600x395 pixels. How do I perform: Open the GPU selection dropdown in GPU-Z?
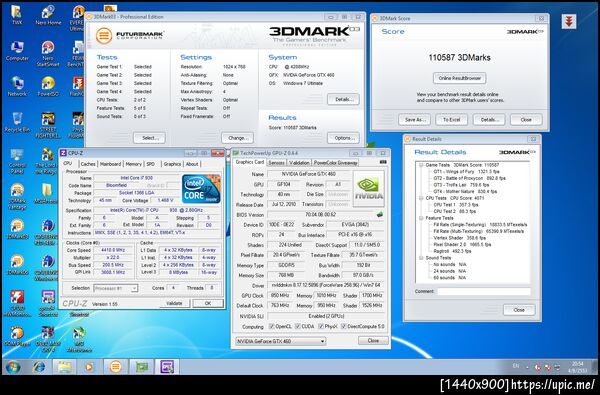[x=280, y=341]
